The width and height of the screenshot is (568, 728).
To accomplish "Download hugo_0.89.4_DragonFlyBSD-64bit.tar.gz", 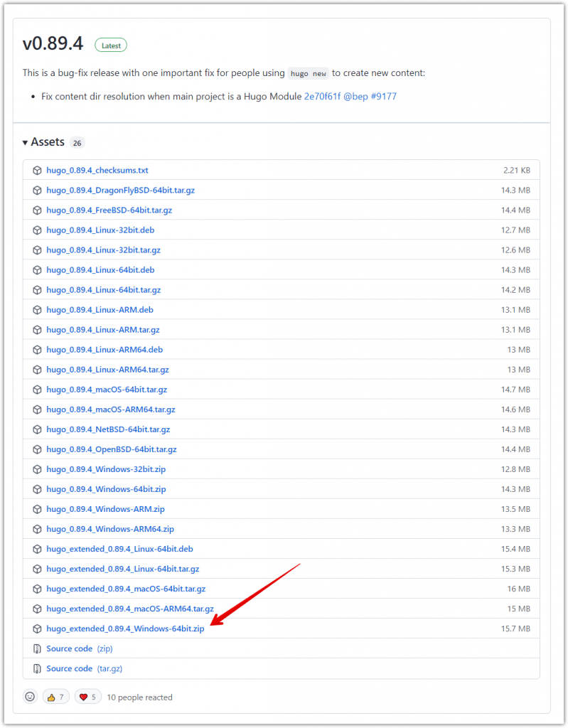I will tap(120, 191).
